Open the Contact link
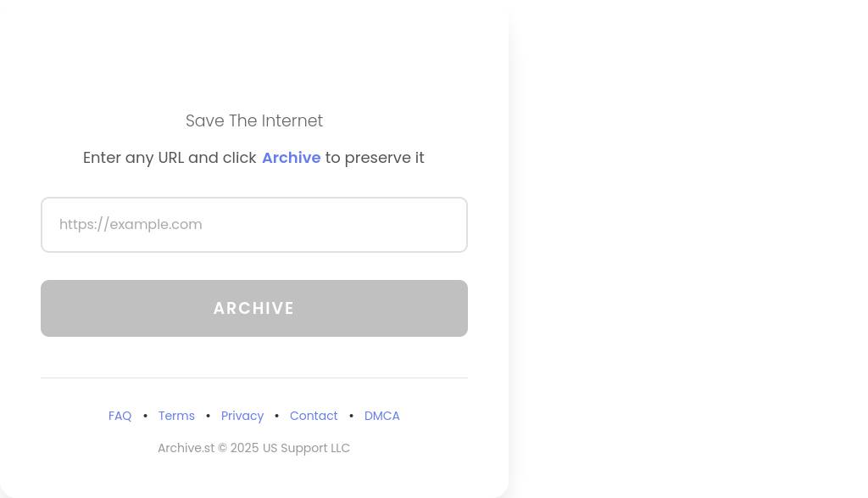The width and height of the screenshot is (868, 498). point(314,416)
